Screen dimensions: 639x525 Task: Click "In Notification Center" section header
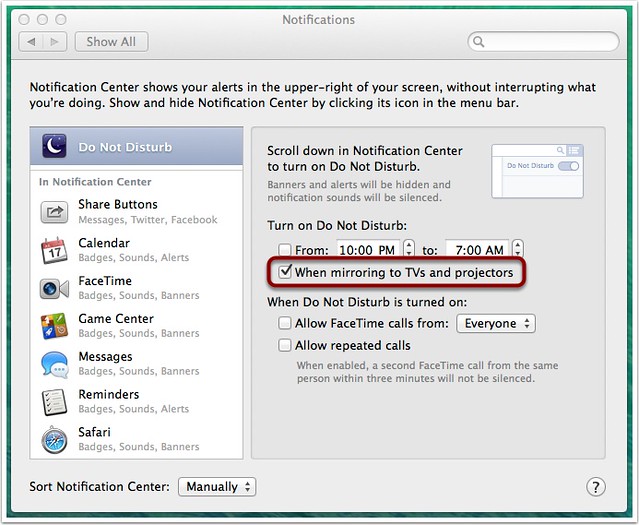[95, 182]
